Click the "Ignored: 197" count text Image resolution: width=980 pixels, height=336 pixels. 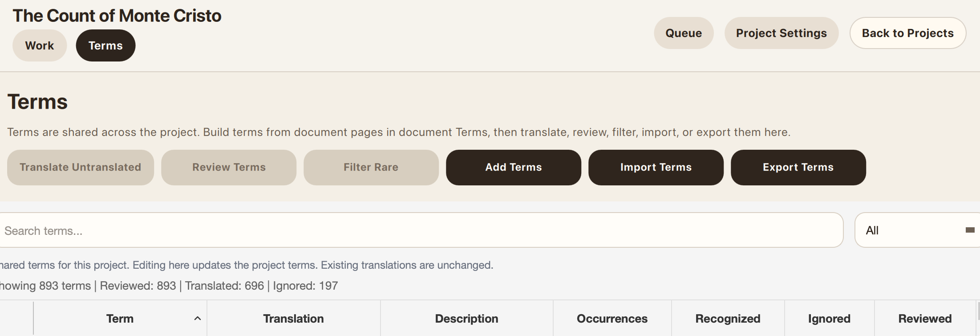305,286
